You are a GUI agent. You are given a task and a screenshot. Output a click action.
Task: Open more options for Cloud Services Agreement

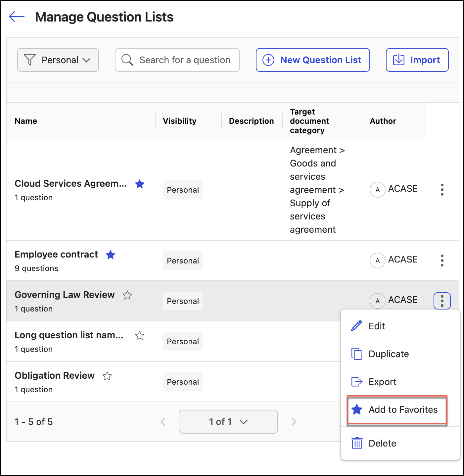[x=442, y=190]
